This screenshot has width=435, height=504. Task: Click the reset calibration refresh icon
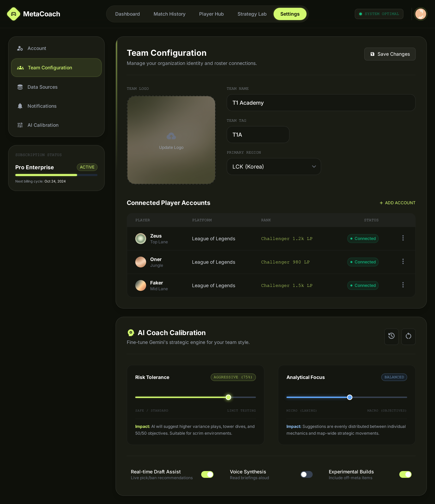[408, 336]
